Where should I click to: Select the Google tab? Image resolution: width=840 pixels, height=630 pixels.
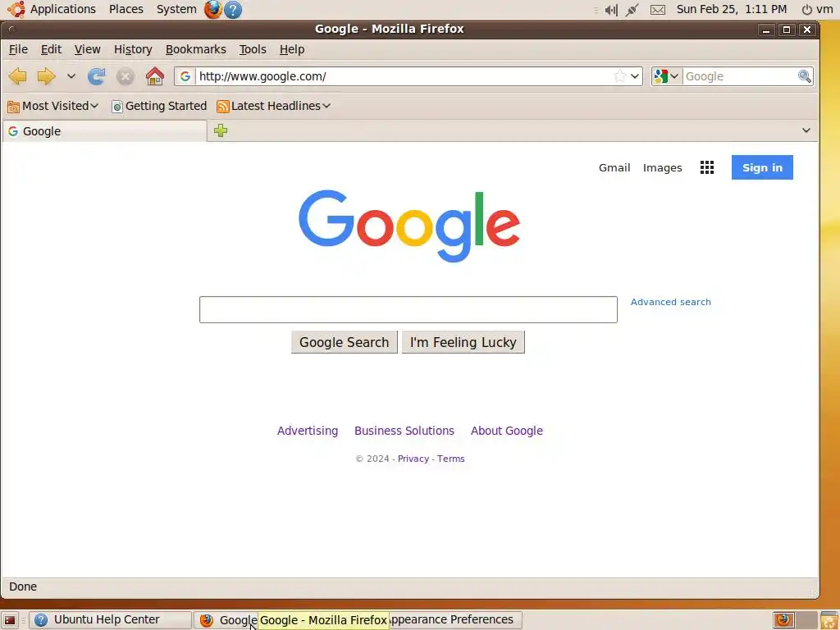105,131
